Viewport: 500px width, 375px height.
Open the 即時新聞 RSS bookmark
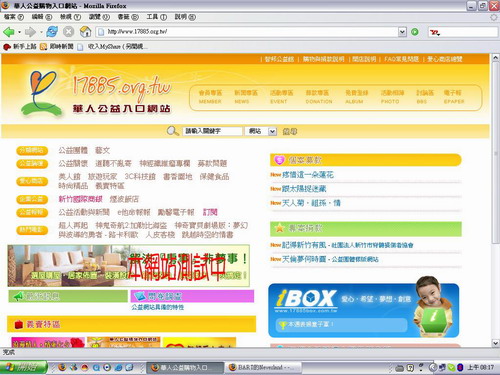[x=56, y=47]
